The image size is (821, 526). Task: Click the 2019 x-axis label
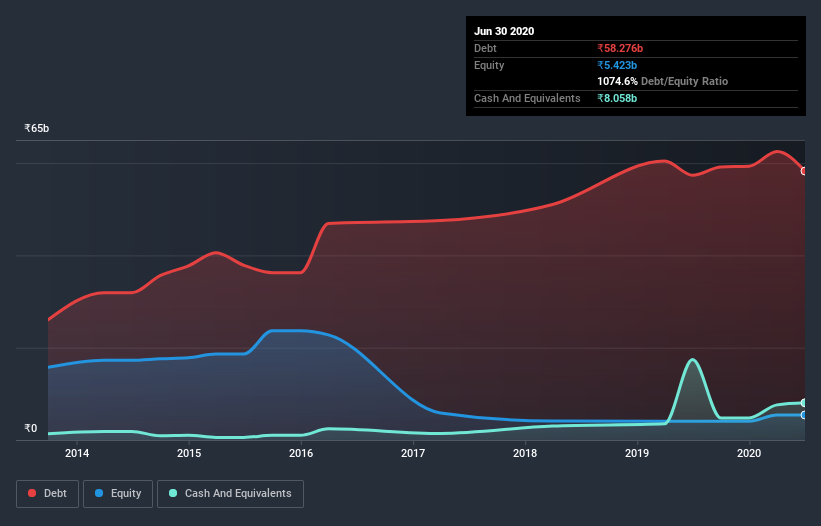(637, 453)
